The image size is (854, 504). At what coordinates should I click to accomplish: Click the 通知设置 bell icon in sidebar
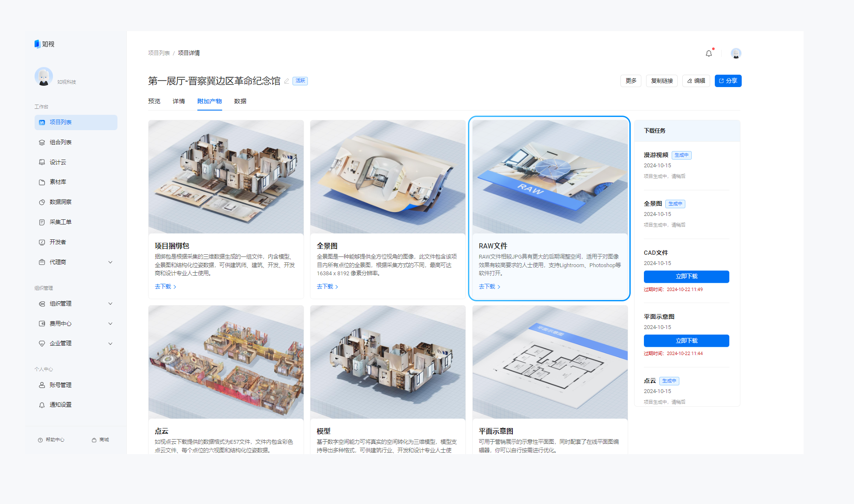[x=42, y=405]
